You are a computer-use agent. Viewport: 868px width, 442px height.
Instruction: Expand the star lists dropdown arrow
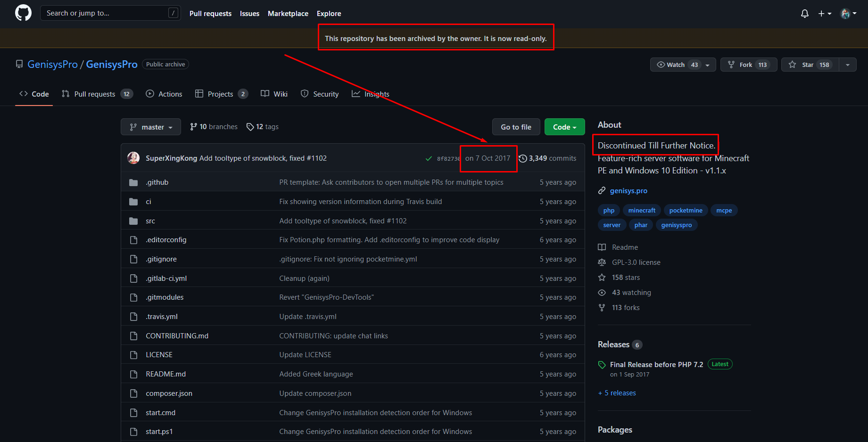tap(848, 65)
